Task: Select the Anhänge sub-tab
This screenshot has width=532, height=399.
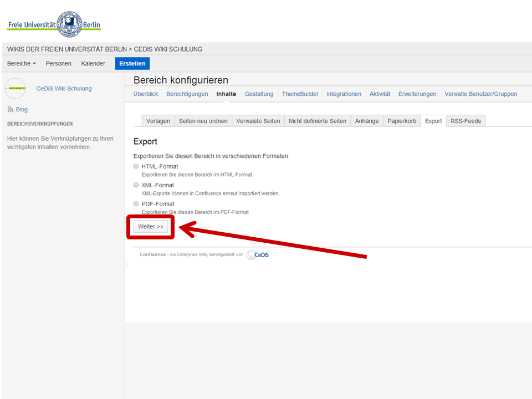Action: click(367, 121)
